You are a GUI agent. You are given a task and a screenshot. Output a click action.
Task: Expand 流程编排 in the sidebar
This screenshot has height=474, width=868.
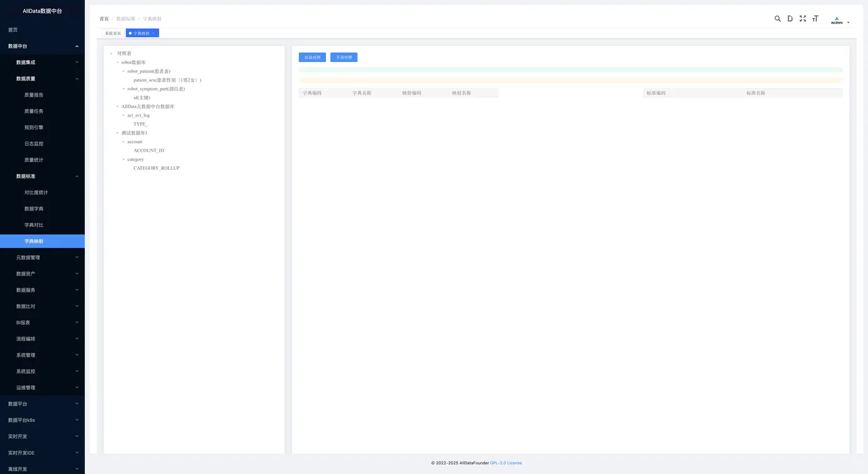click(x=42, y=339)
